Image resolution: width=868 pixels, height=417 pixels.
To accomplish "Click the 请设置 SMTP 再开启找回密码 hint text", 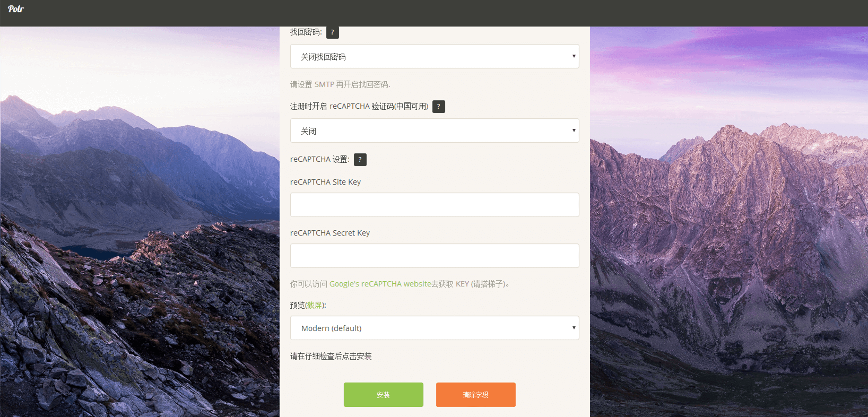I will pyautogui.click(x=340, y=84).
